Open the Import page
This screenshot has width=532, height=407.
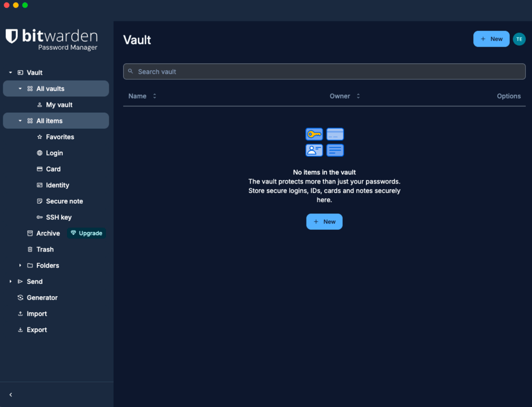pyautogui.click(x=37, y=313)
